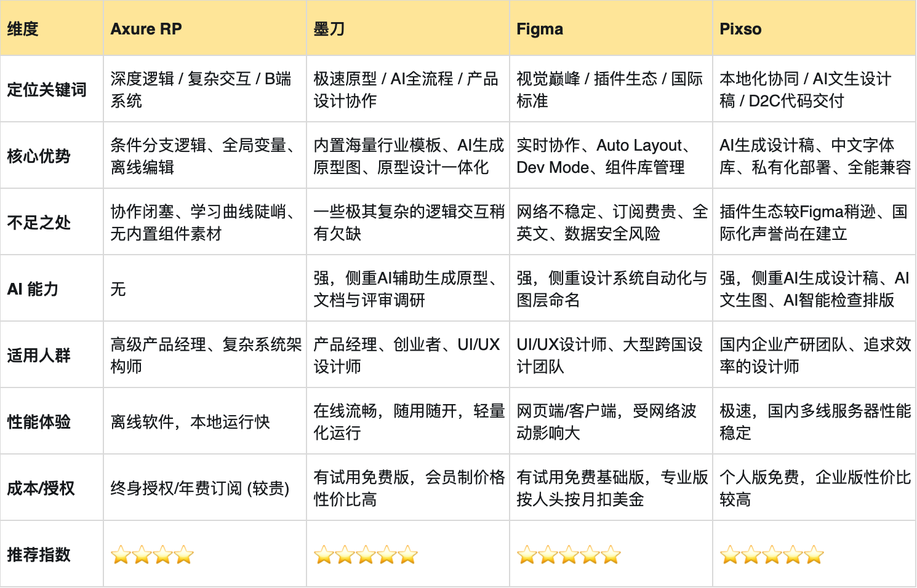Click the five-star rating under Figma
917x588 pixels.
(569, 555)
